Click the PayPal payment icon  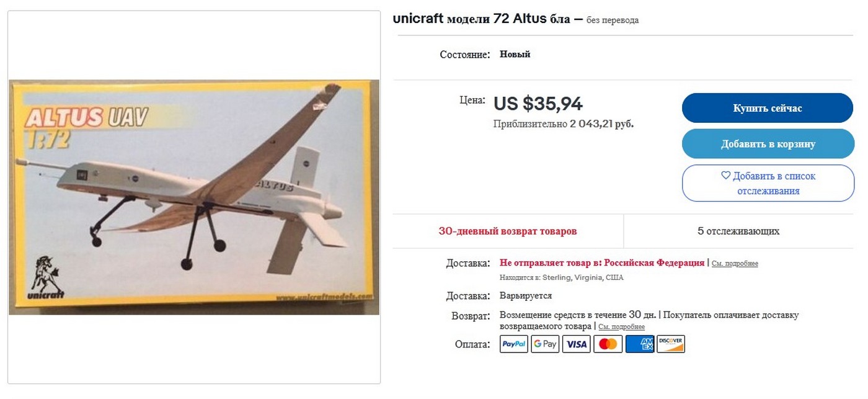coord(514,344)
